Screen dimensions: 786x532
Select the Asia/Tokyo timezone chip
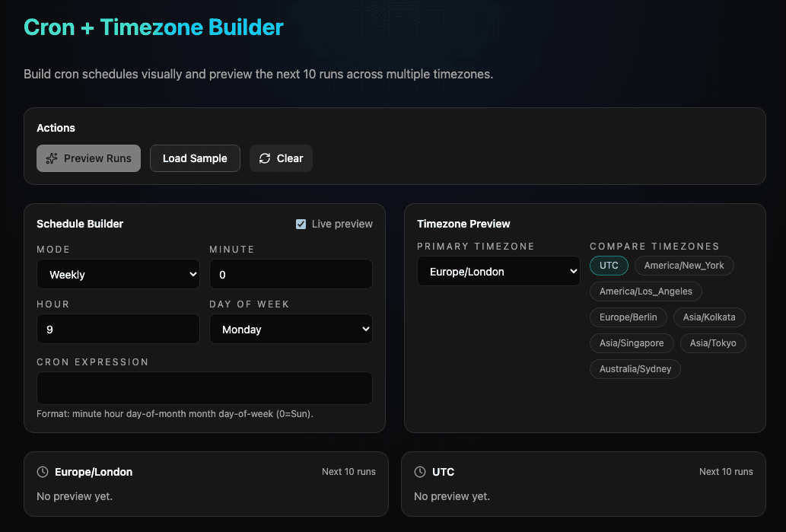pyautogui.click(x=713, y=343)
